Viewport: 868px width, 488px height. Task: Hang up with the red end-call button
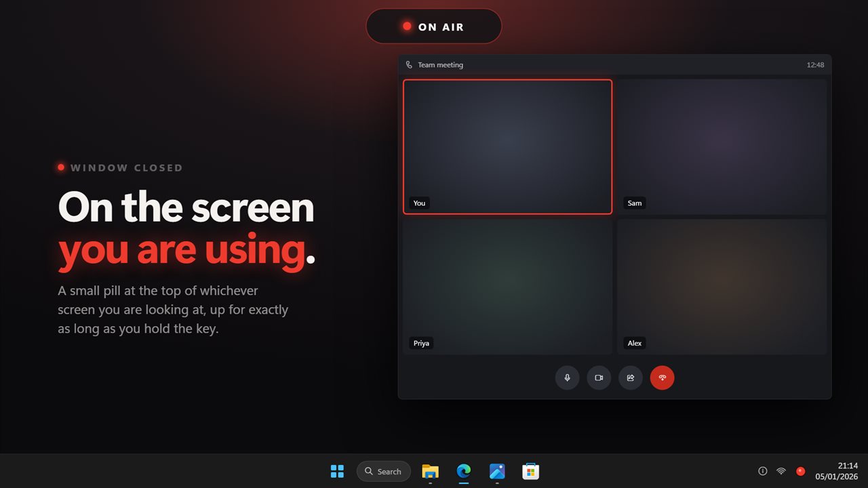pyautogui.click(x=663, y=378)
